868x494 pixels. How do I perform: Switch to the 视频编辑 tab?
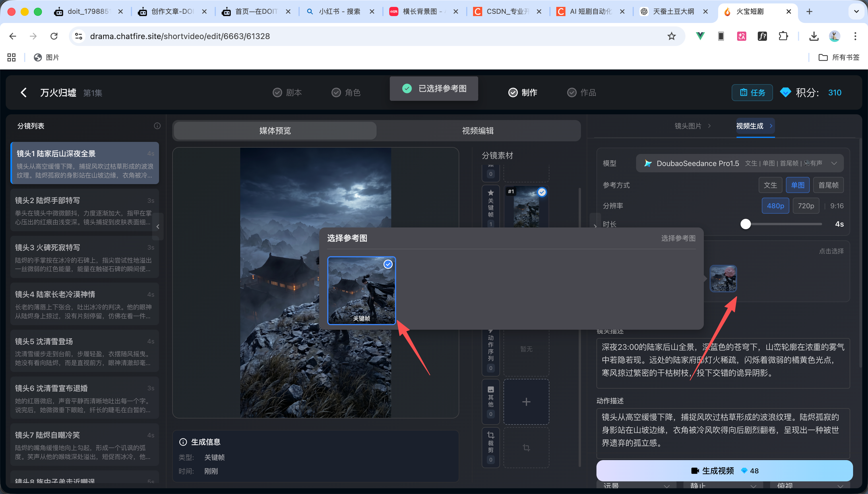[x=477, y=131]
